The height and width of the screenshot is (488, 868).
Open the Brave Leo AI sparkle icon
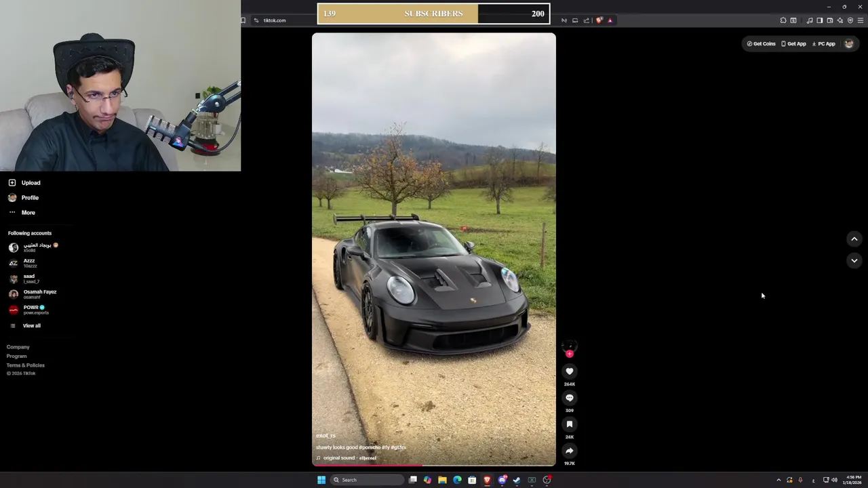840,20
